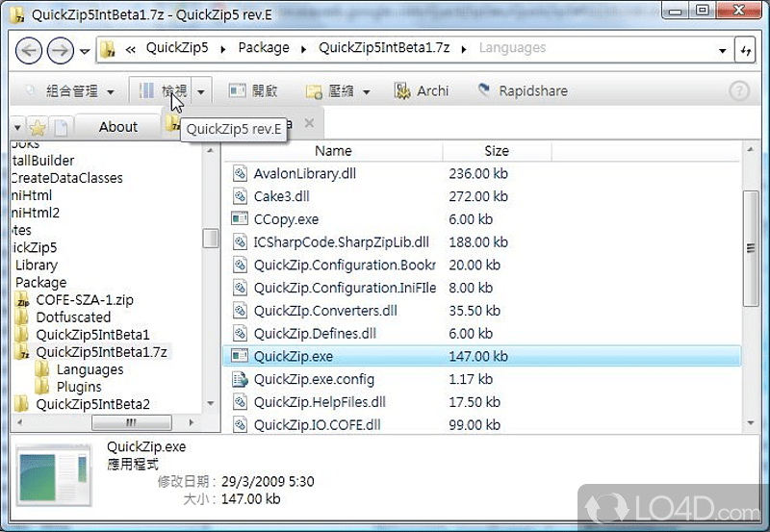
Task: Click QuickZip5IntBeta1.7z in the breadcrumb path
Action: click(x=384, y=47)
